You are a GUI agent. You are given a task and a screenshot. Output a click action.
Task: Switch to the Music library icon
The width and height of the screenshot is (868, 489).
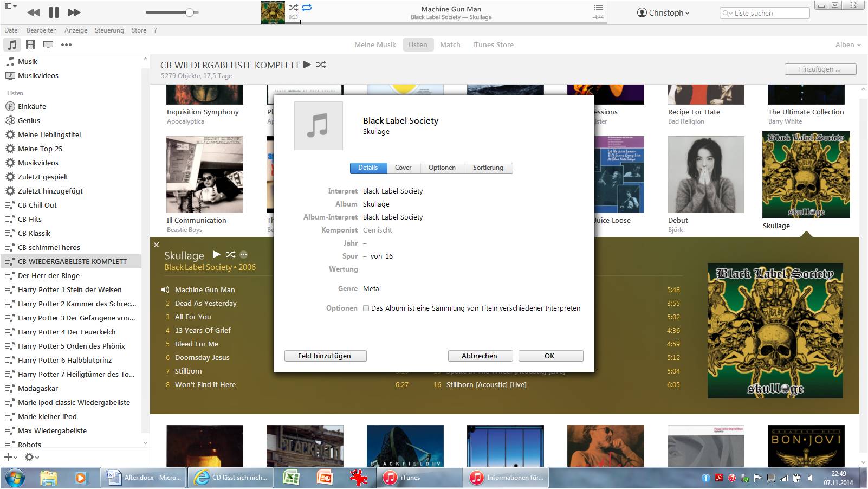pos(12,45)
